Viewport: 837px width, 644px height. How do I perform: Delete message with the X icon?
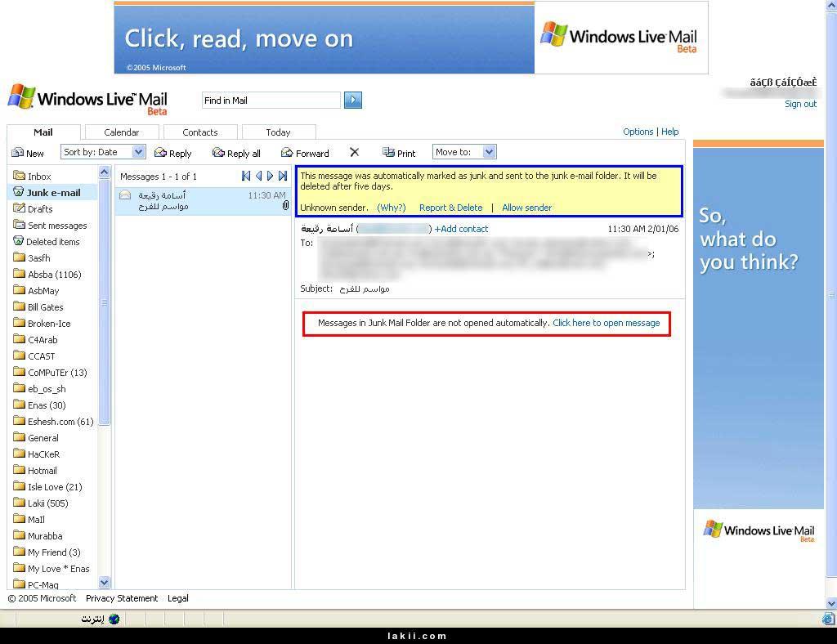point(355,152)
